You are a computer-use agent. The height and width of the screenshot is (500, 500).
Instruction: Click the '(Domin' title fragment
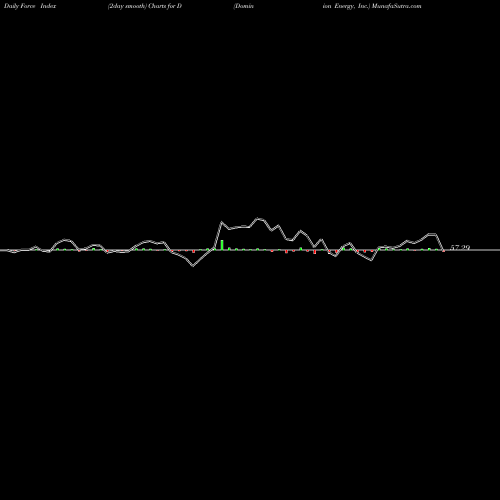[x=243, y=6]
